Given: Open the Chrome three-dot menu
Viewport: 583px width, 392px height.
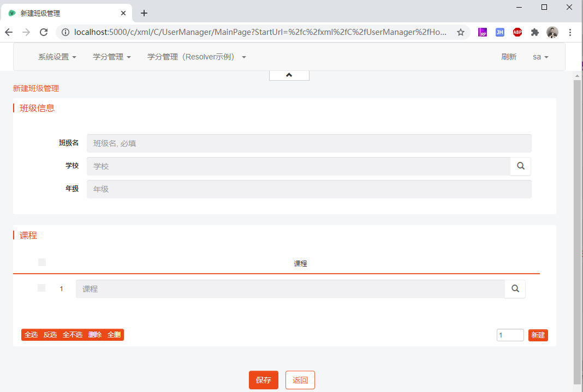Looking at the screenshot, I should pyautogui.click(x=570, y=32).
